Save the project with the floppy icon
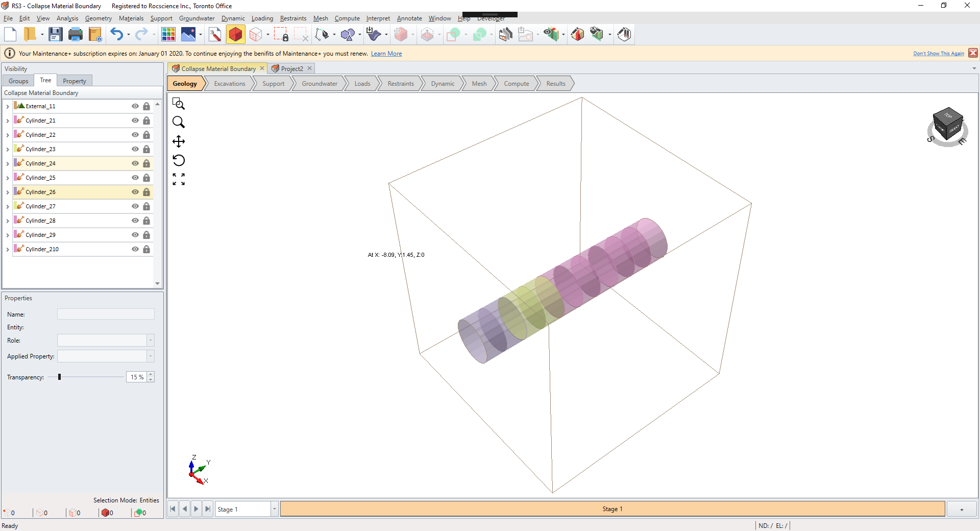980x531 pixels. coord(55,34)
